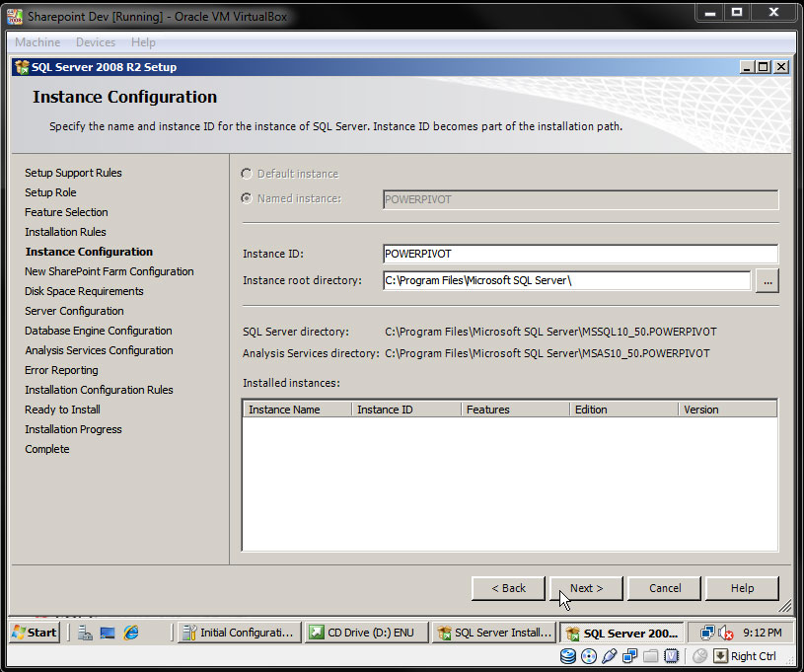Click the Instance root directory field
This screenshot has height=672, width=804.
[566, 280]
